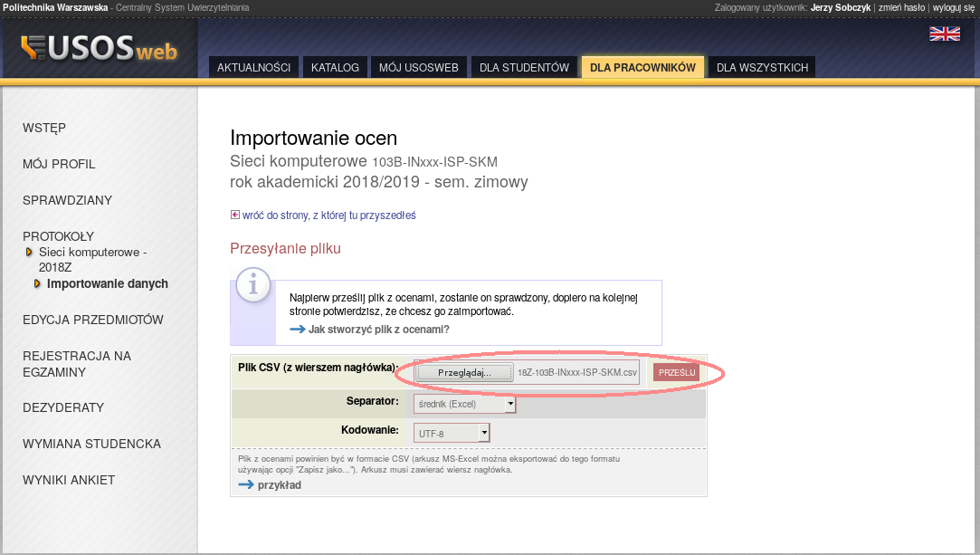Open the KATALOG tab

(x=335, y=68)
